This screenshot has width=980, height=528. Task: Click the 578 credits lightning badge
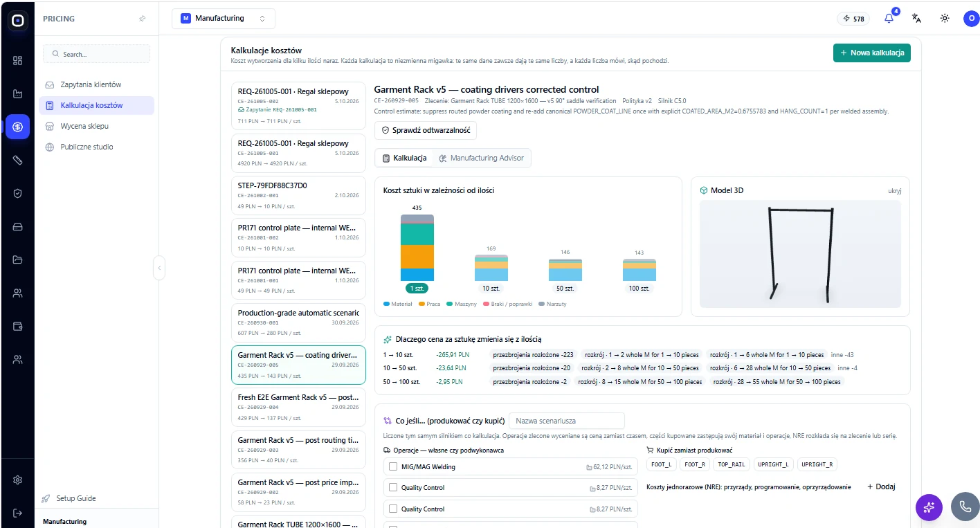click(x=853, y=19)
